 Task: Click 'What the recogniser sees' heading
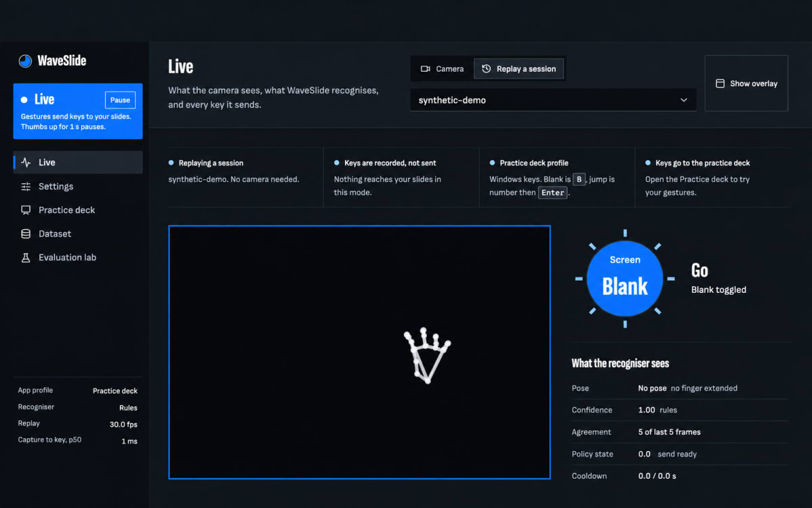(620, 363)
